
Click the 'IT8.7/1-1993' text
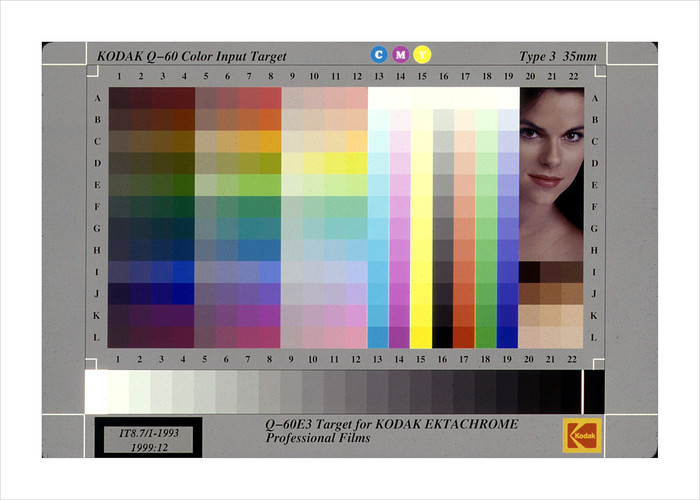point(149,433)
